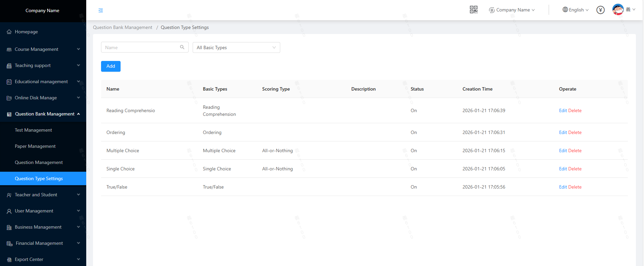Open the QR code icon

click(x=474, y=10)
